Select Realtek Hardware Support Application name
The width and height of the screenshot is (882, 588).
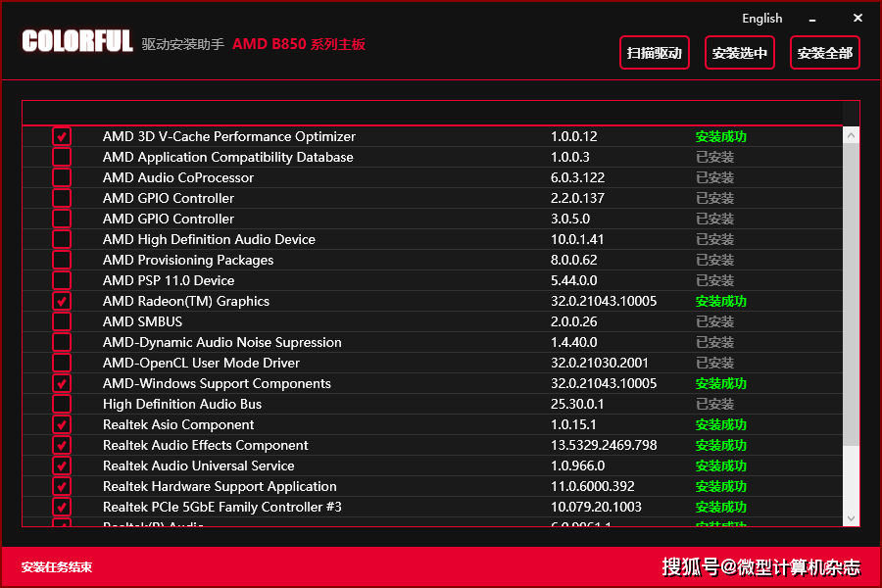coord(220,486)
